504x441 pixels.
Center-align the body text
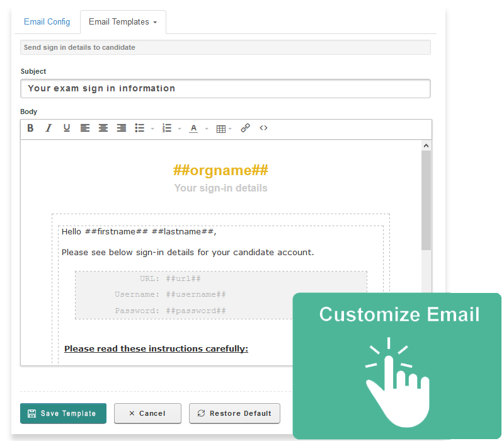(x=103, y=128)
